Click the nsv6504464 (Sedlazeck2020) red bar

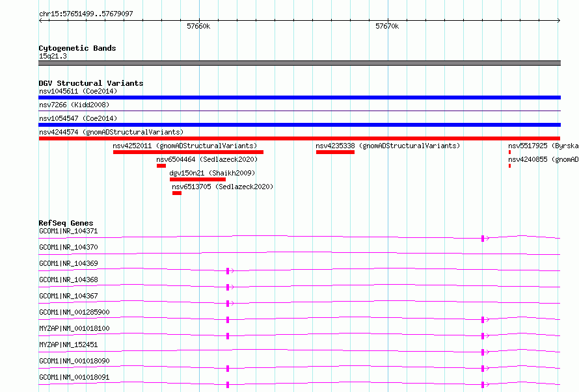(161, 166)
